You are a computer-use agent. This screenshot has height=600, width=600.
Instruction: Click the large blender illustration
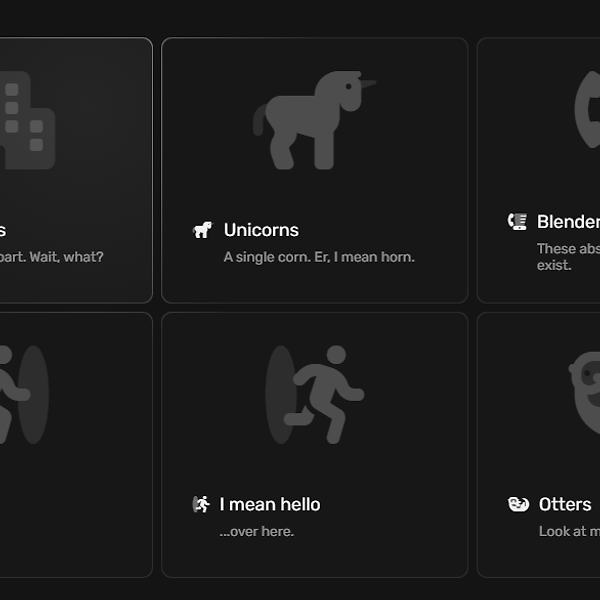tap(587, 109)
